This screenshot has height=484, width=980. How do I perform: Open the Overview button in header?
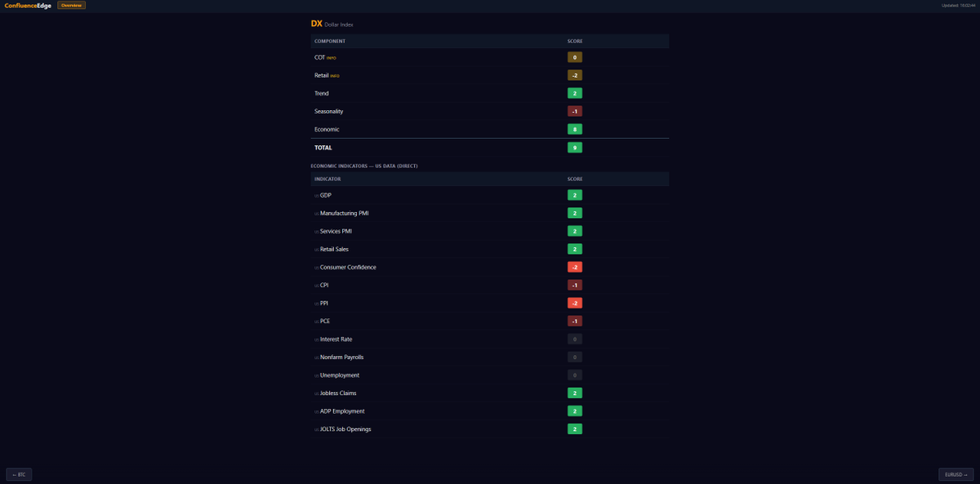(71, 5)
